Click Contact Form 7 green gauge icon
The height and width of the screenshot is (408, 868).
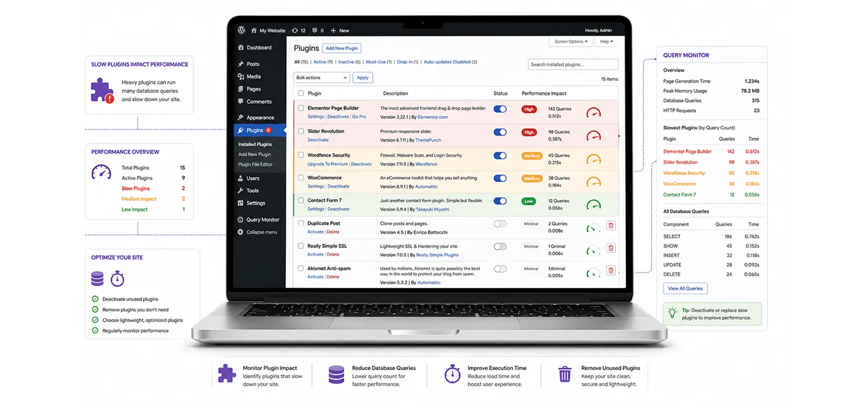tap(593, 205)
